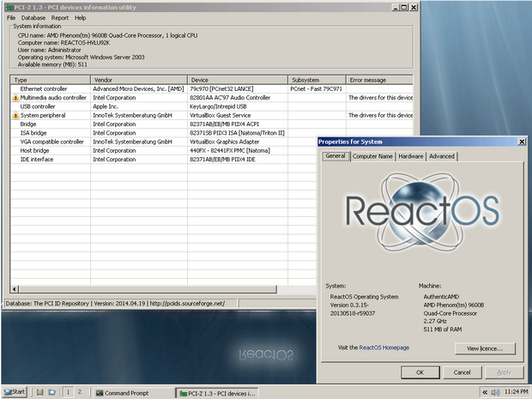Expand hidden tray icons chevron

tap(485, 392)
